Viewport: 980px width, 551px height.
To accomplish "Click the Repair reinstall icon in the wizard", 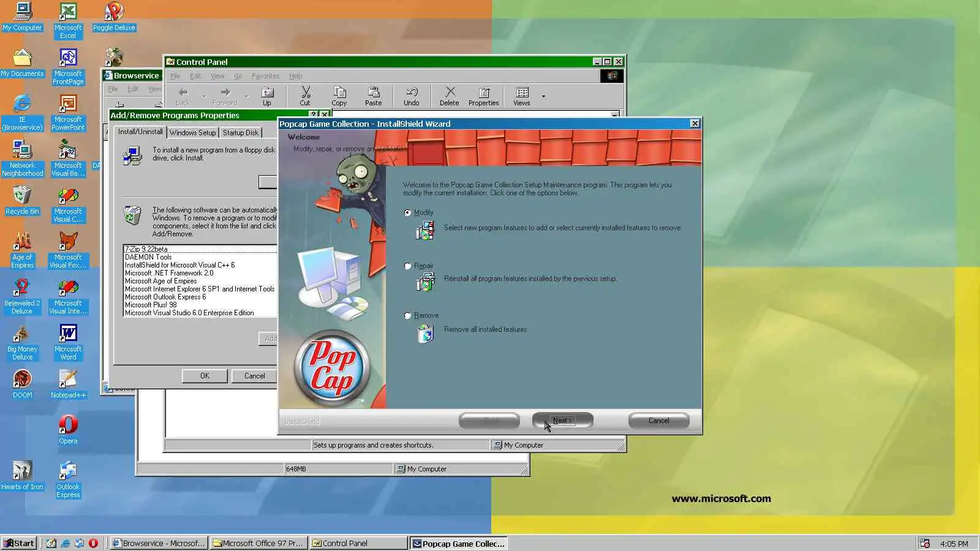I will [424, 282].
